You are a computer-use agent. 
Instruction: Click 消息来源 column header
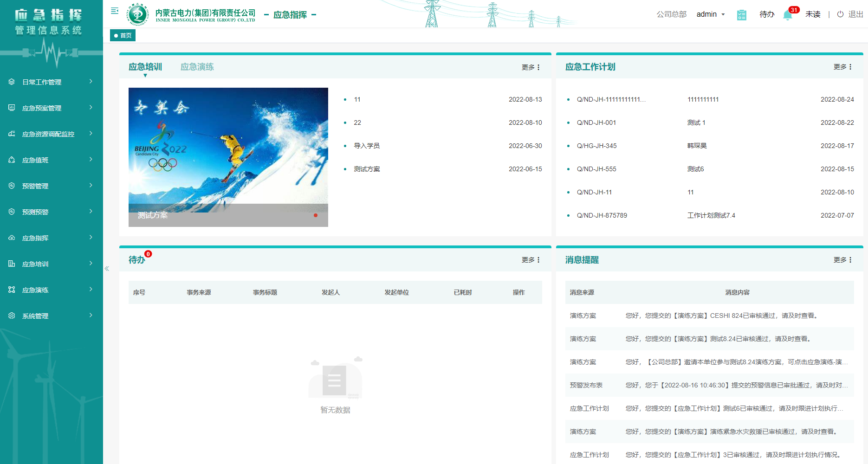pos(582,292)
